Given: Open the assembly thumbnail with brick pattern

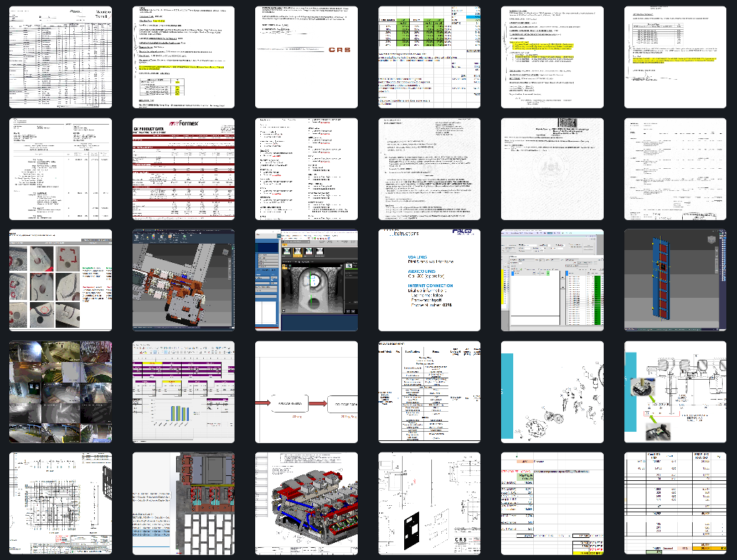Looking at the screenshot, I should pos(183,503).
